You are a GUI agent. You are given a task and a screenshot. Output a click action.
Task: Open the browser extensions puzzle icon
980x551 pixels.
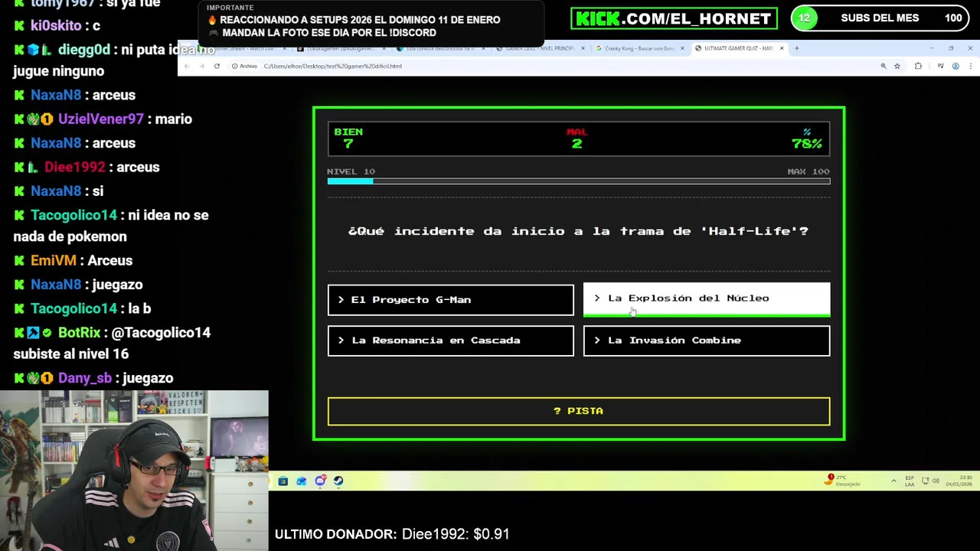tap(918, 66)
